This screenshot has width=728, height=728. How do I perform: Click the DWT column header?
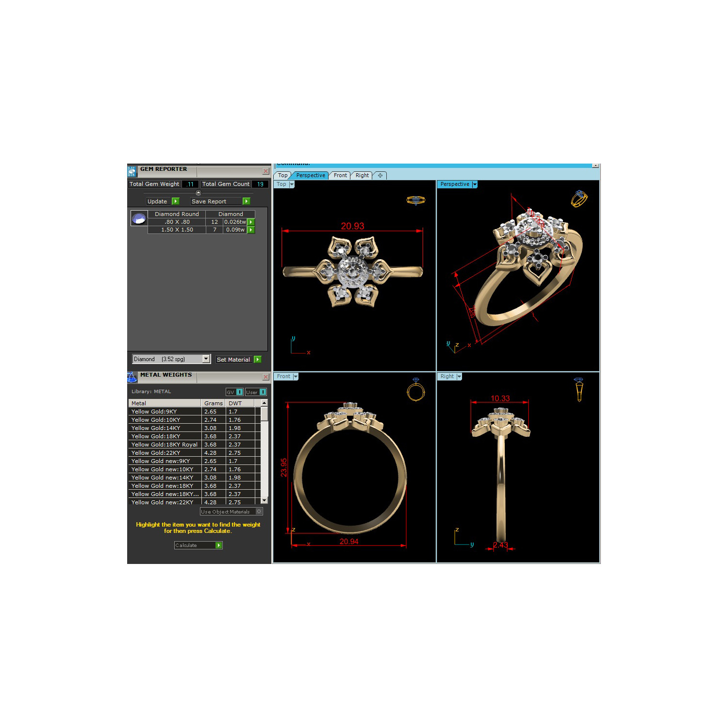click(x=240, y=403)
